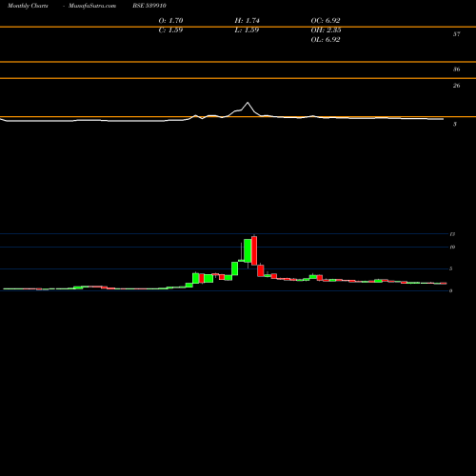This screenshot has height=476, width=476.
Task: Click the tallest red candlestick at the peak
Action: click(x=254, y=250)
